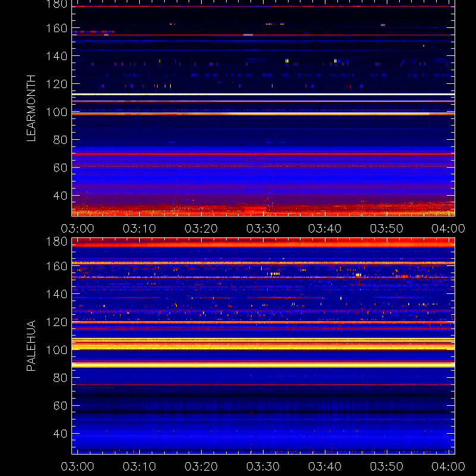Click 04:00 time label under Palehua plot
Screen dimensions: 476x476
click(449, 466)
